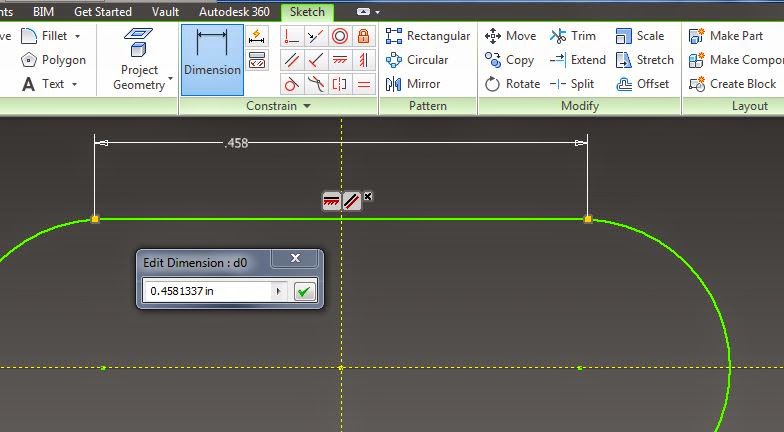
Task: Select the .458 dimension text
Action: pos(236,144)
